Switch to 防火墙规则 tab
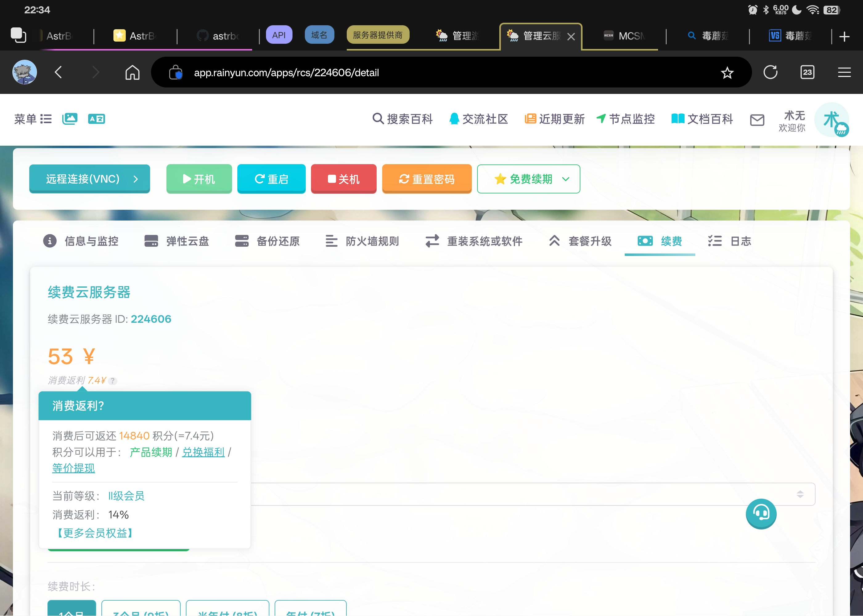This screenshot has width=863, height=616. [362, 241]
